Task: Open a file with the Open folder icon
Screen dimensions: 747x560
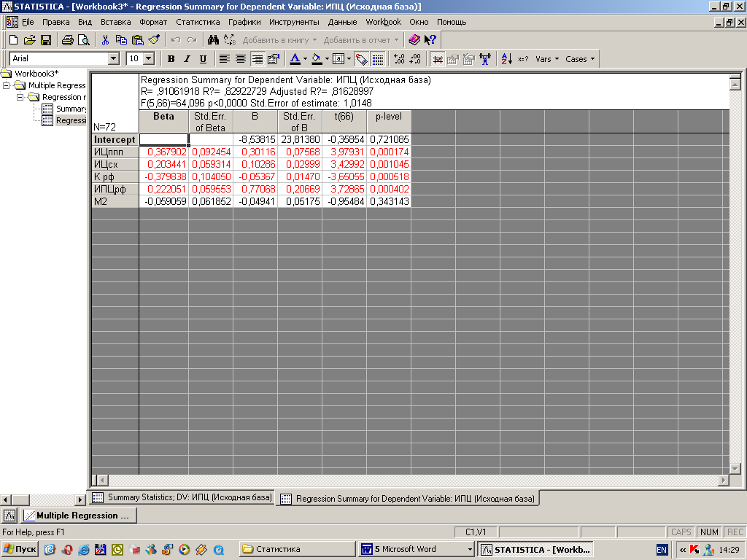Action: 29,40
